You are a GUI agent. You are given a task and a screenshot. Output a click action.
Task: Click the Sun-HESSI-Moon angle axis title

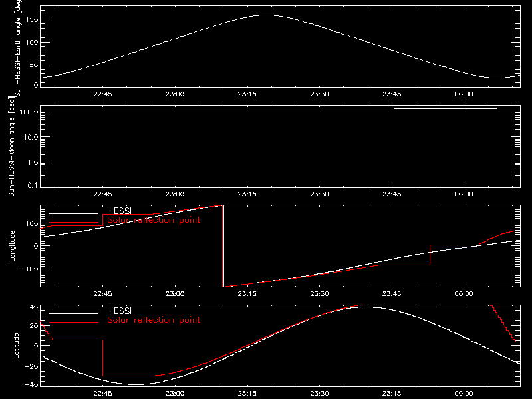11,146
